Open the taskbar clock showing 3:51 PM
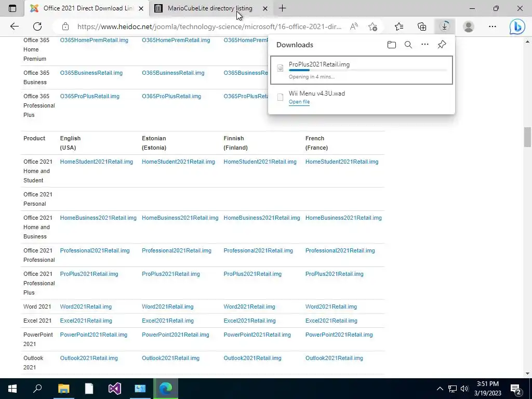Screen dimensions: 532x399 (x=487, y=389)
